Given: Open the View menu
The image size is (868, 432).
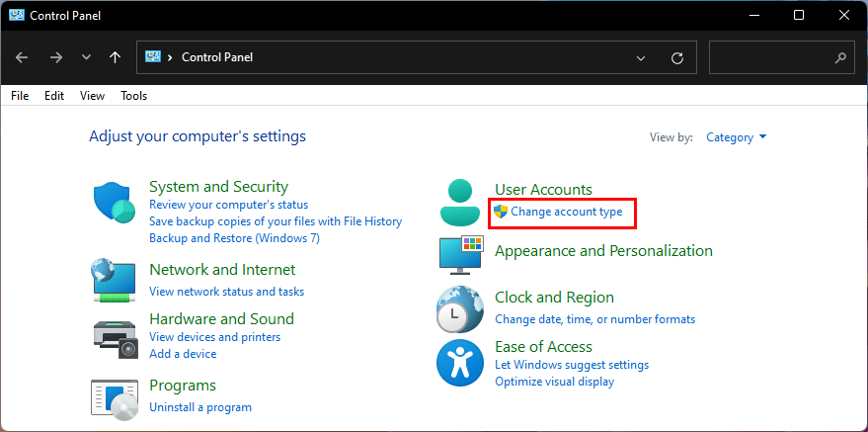Looking at the screenshot, I should pyautogui.click(x=92, y=96).
